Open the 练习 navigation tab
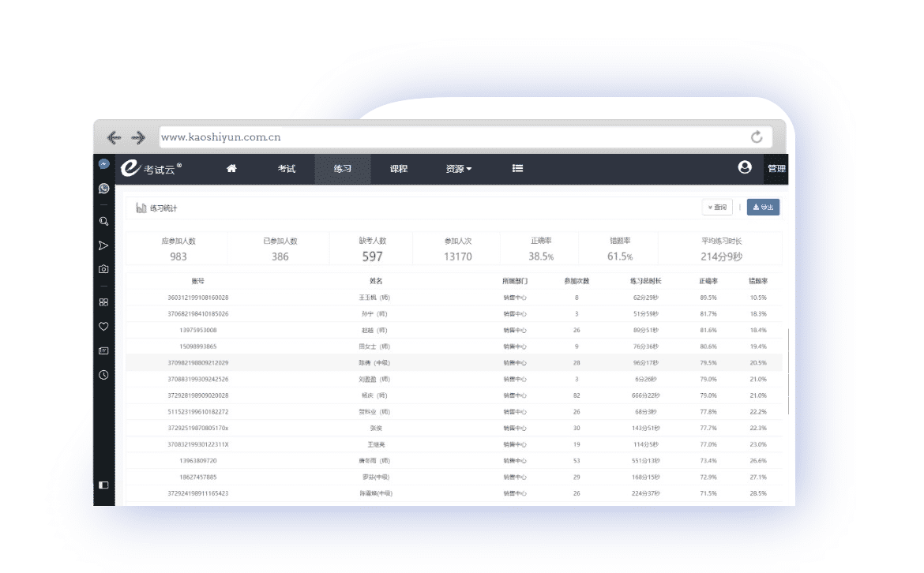The width and height of the screenshot is (924, 573). coord(343,169)
